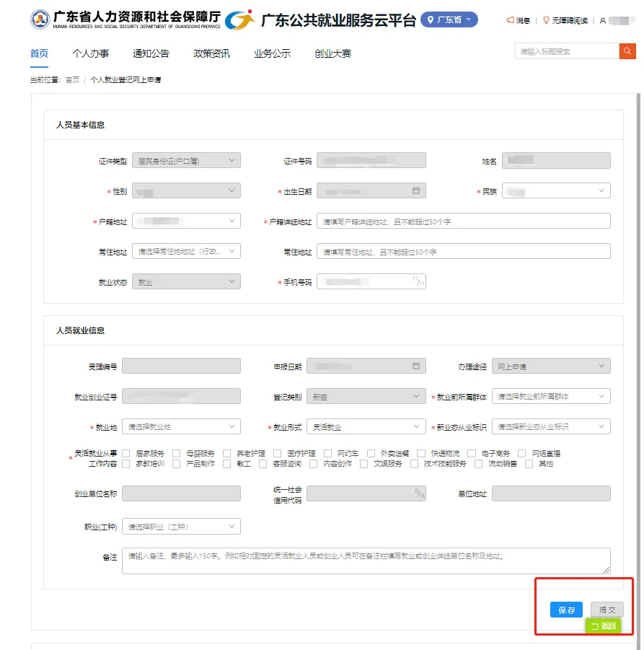Click the 统一社会信用代码 input field

coord(366,493)
